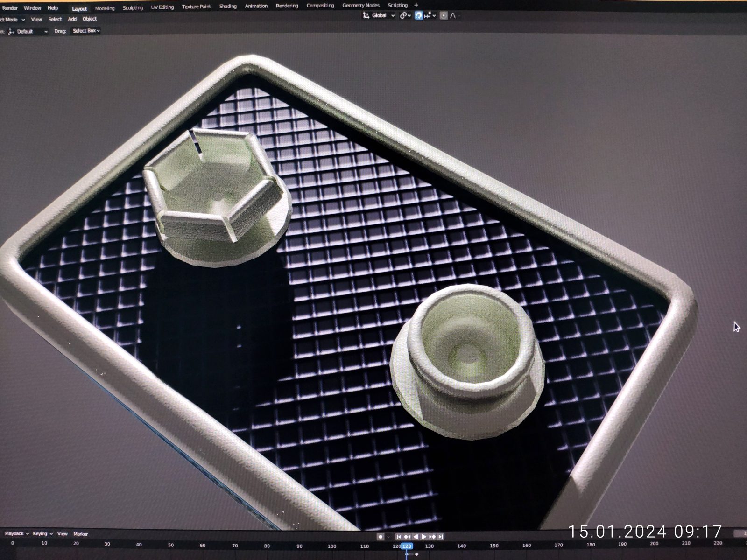Screen dimensions: 747x560
Task: Open the viewport View menu
Action: tap(36, 20)
